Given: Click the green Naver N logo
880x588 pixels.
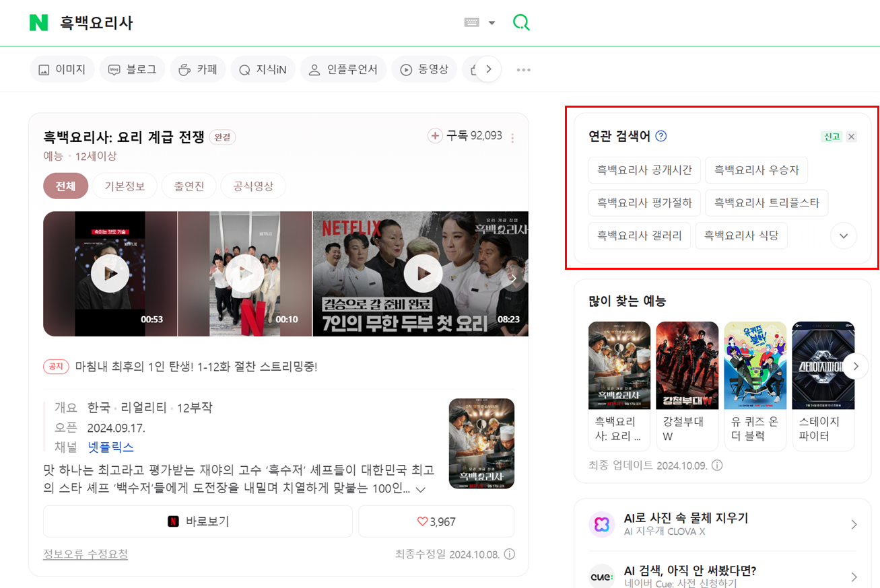Looking at the screenshot, I should (39, 23).
